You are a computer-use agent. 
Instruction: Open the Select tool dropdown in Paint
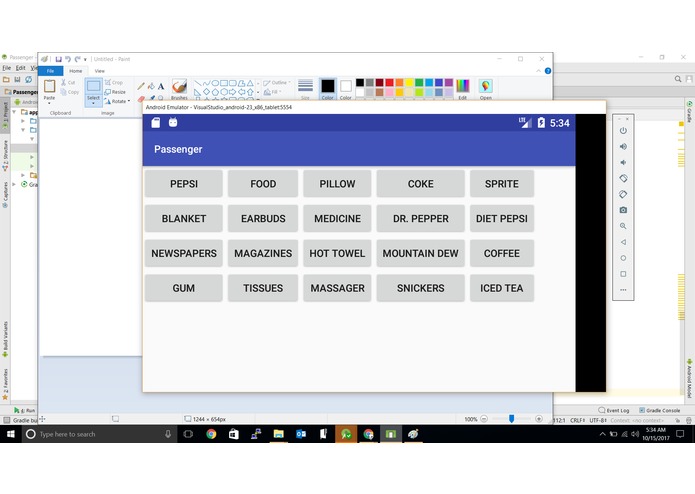click(x=94, y=103)
